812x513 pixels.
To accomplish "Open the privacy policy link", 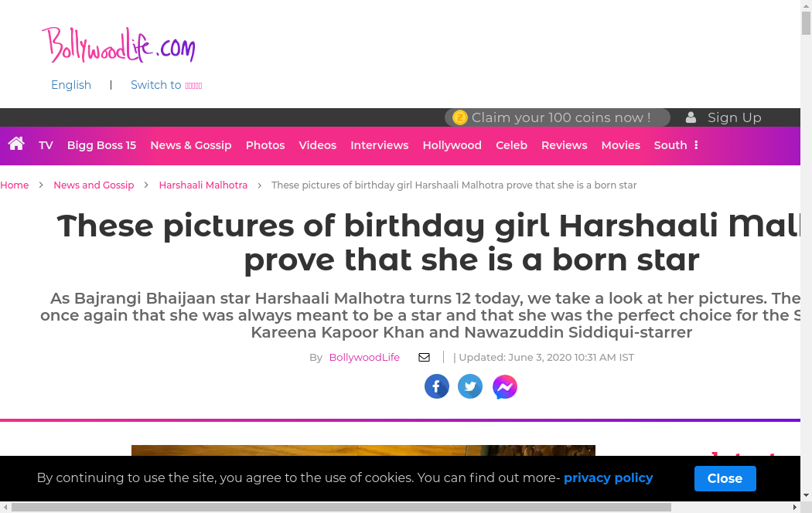I will (608, 477).
